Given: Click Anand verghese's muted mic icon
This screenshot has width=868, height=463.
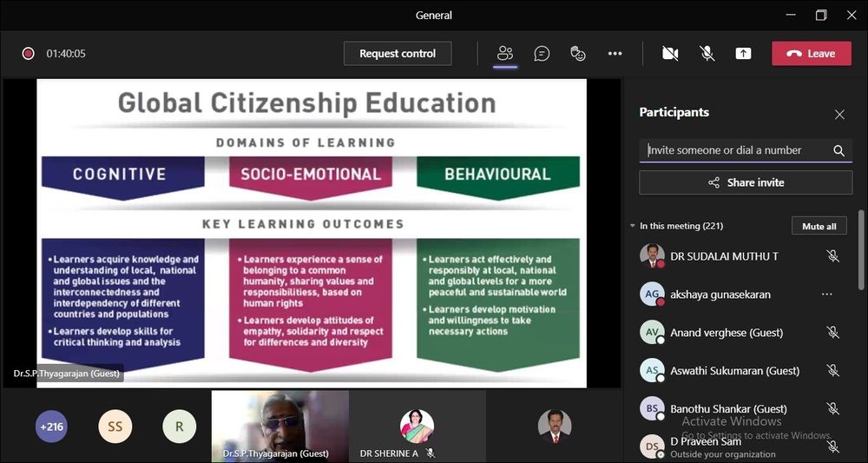Looking at the screenshot, I should [832, 333].
